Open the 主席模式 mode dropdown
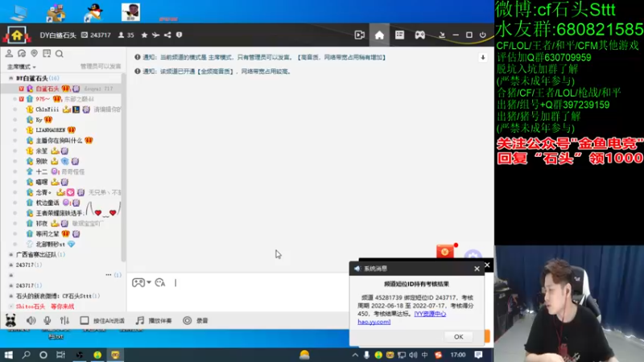 22,67
